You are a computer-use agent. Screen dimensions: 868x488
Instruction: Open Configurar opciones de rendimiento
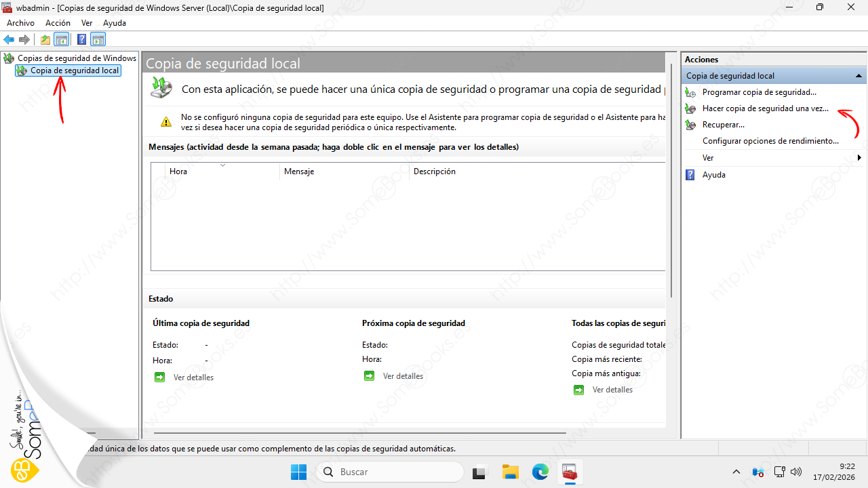pyautogui.click(x=770, y=141)
